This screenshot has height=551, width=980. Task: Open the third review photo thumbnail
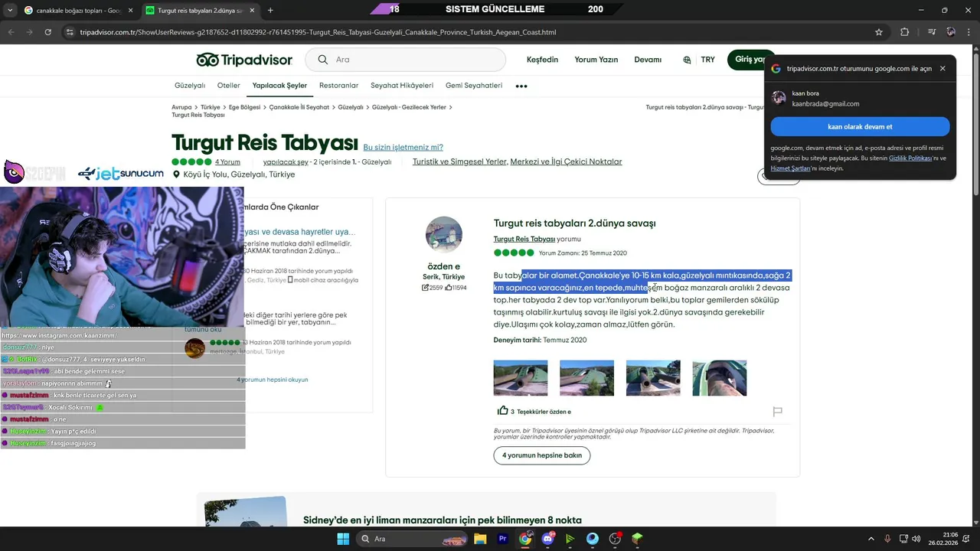[x=653, y=377]
